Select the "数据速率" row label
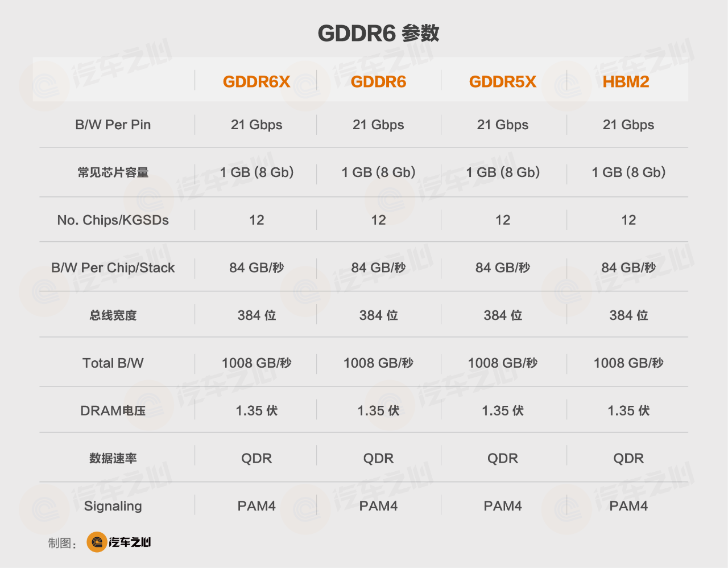728x568 pixels. point(113,458)
